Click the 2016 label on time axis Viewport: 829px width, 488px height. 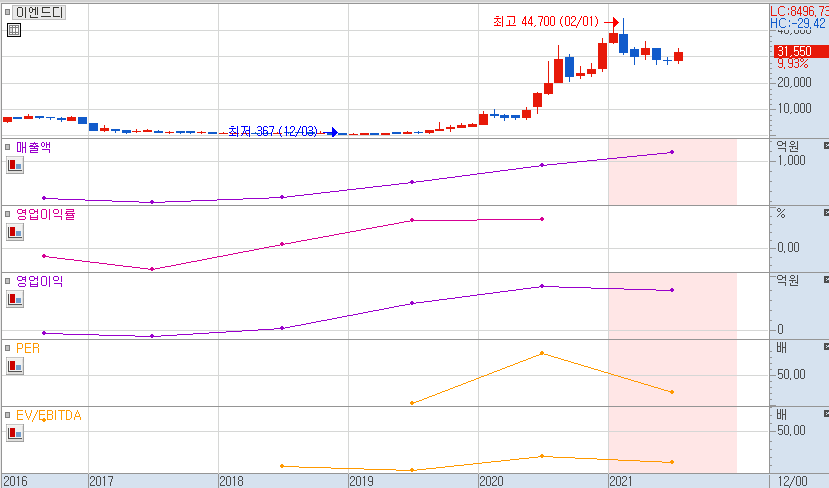[14, 481]
